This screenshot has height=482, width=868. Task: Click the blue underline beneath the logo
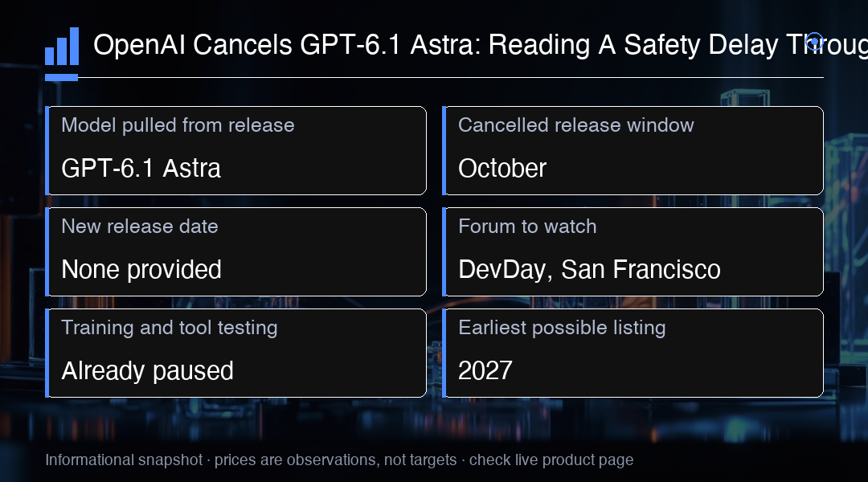[61, 77]
